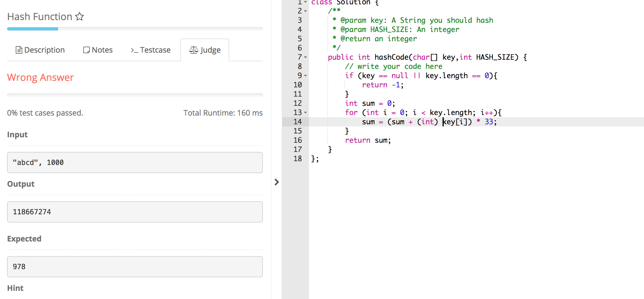Click the blue progress bar below the title
Image resolution: width=644 pixels, height=299 pixels.
(x=33, y=28)
